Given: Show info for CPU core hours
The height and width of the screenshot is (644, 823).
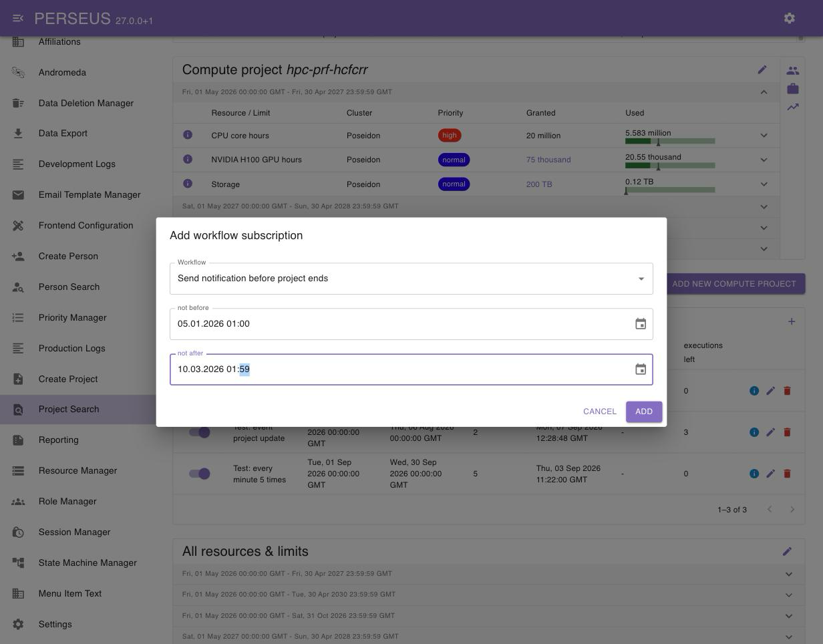Looking at the screenshot, I should [x=188, y=135].
